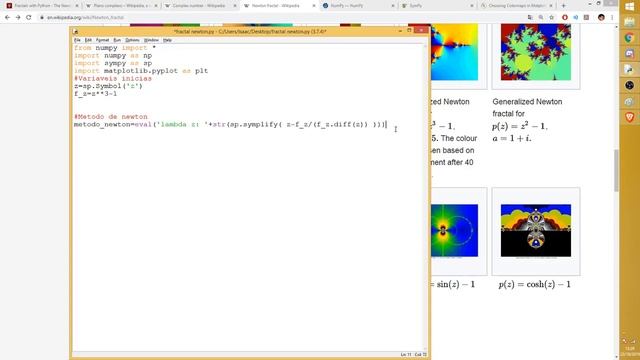Bookmark this page with the star icon
640x360 pixels.
pyautogui.click(x=551, y=18)
